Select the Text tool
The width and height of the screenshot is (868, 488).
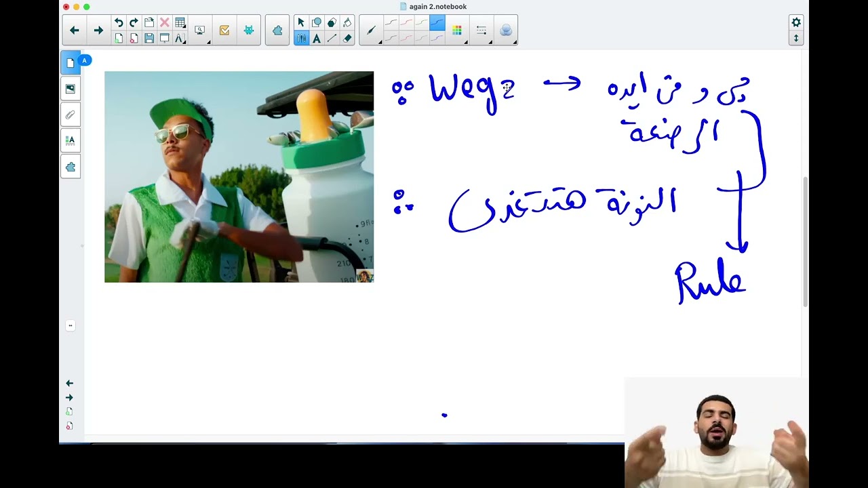pos(317,38)
